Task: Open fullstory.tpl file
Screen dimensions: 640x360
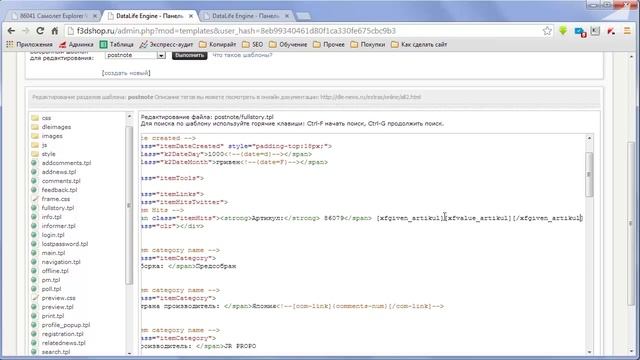Action: point(58,208)
